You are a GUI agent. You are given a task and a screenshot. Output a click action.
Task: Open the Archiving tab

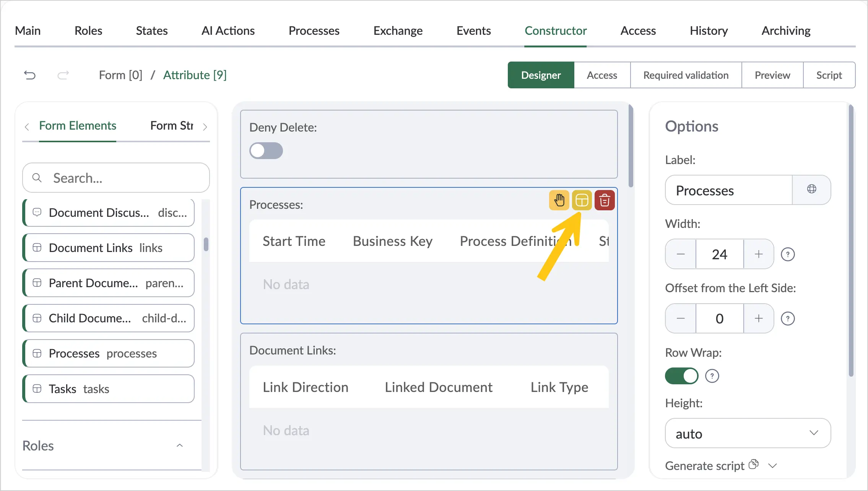click(x=786, y=31)
